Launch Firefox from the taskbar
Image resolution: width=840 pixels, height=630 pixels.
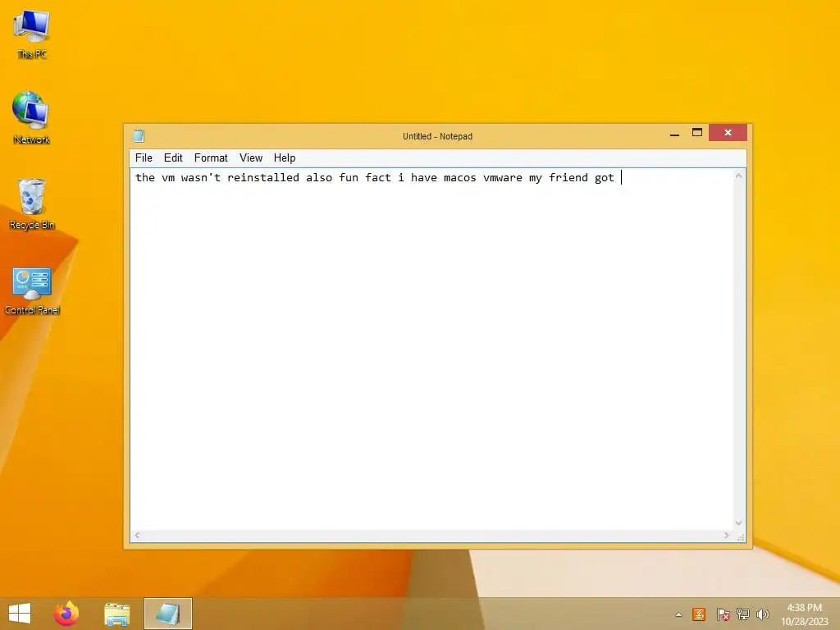pos(66,614)
